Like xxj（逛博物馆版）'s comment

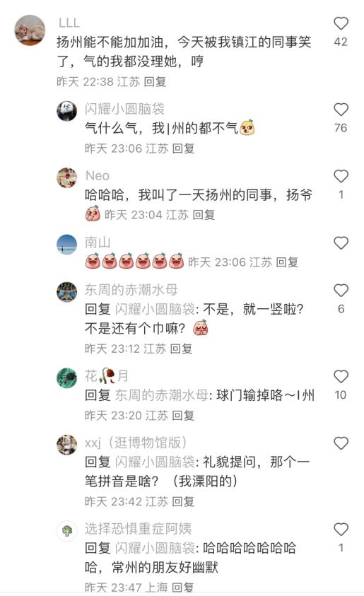[x=341, y=443]
